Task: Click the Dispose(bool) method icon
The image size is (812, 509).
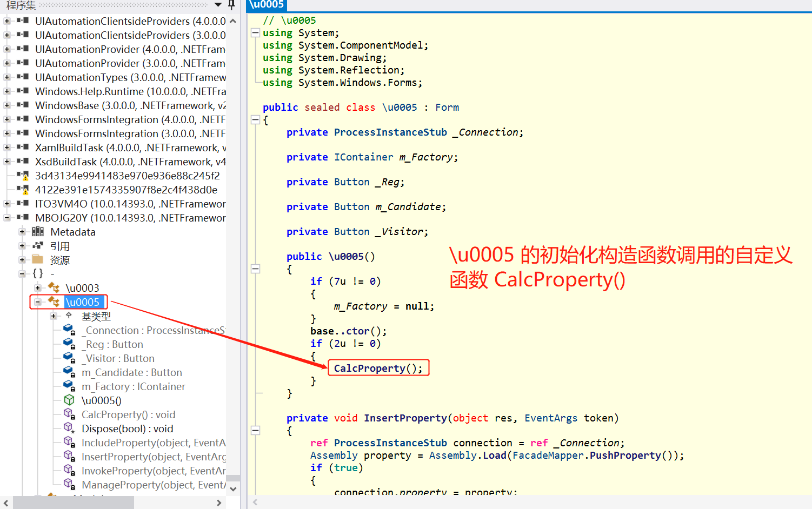Action: [69, 428]
